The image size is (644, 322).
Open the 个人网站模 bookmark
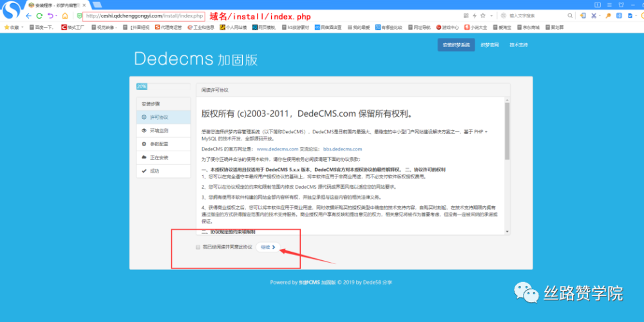pos(233,28)
